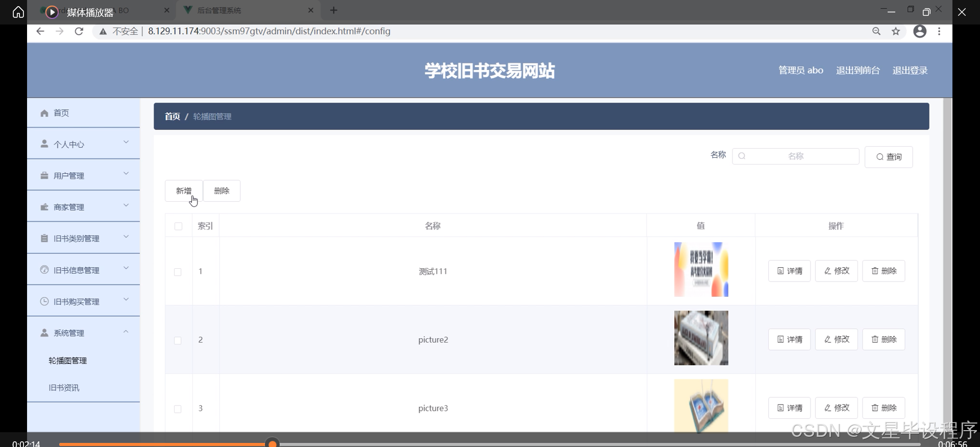Screen dimensions: 980x447
Task: Click 退出登录 in the header
Action: [910, 70]
